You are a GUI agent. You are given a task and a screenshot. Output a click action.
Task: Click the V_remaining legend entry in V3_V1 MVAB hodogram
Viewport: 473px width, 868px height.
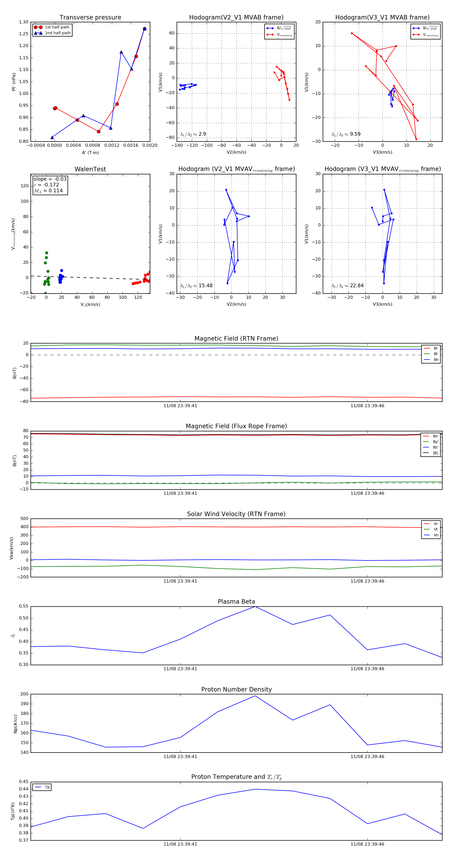click(425, 35)
